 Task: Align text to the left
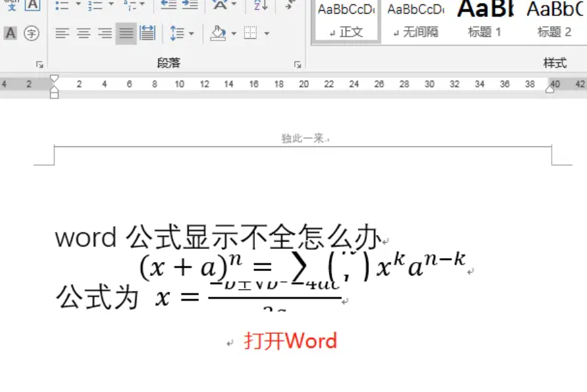[62, 33]
